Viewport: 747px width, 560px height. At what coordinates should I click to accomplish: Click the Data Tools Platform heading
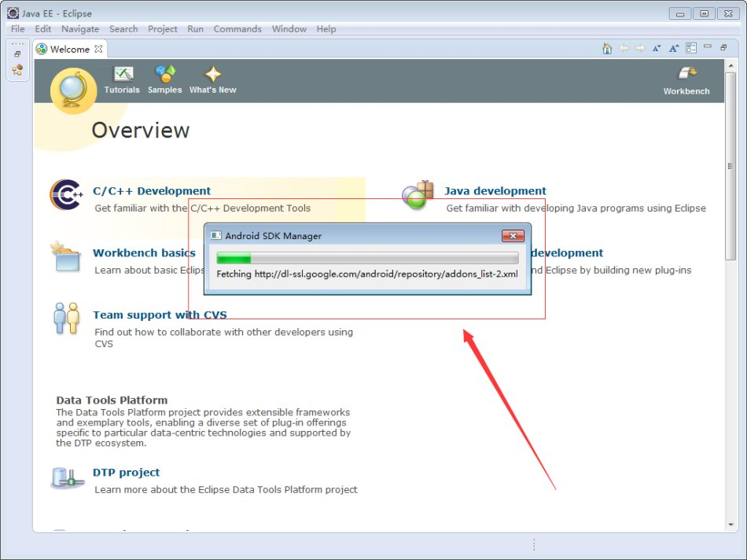coord(112,400)
